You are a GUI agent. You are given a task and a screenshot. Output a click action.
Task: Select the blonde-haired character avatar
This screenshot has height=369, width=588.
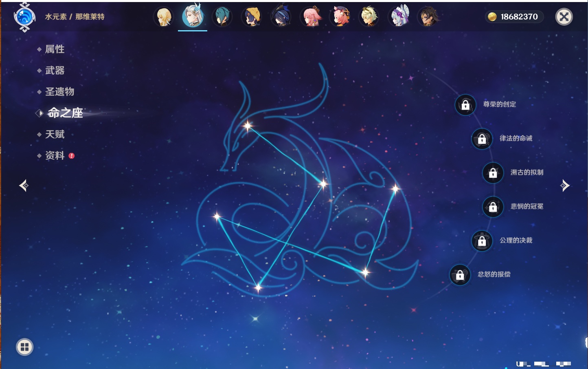(x=164, y=17)
